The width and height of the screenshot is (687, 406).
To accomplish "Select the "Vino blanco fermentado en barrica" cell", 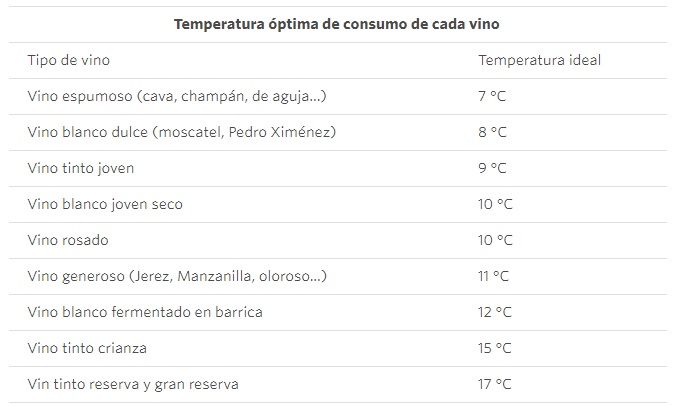I will (x=145, y=312).
